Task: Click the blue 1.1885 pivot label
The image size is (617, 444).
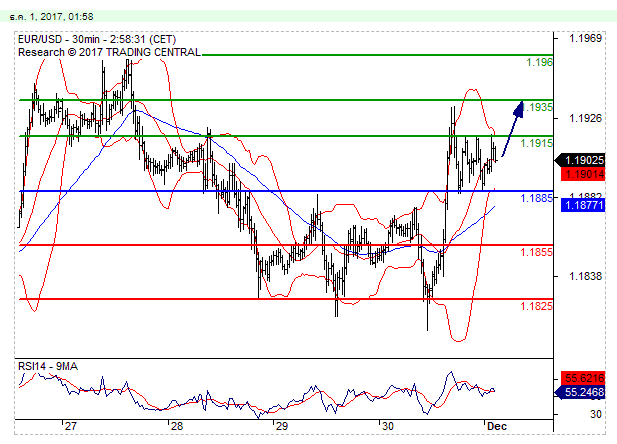Action: (x=537, y=198)
